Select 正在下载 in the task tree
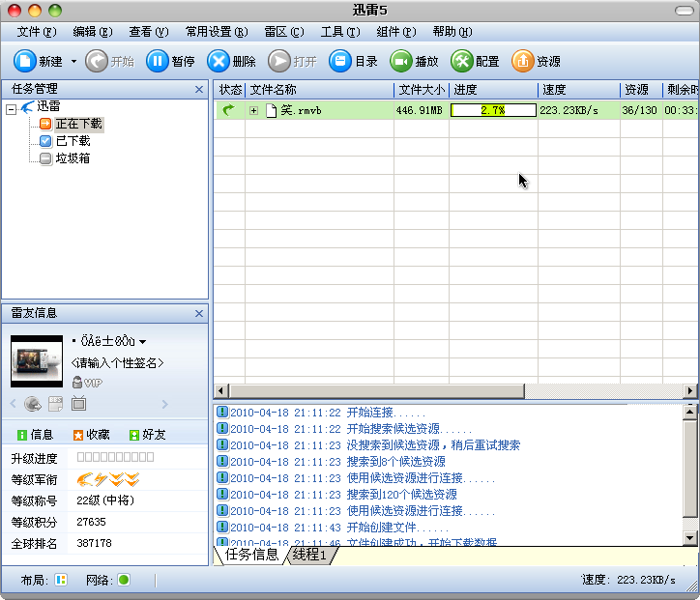This screenshot has width=700, height=600. (79, 124)
